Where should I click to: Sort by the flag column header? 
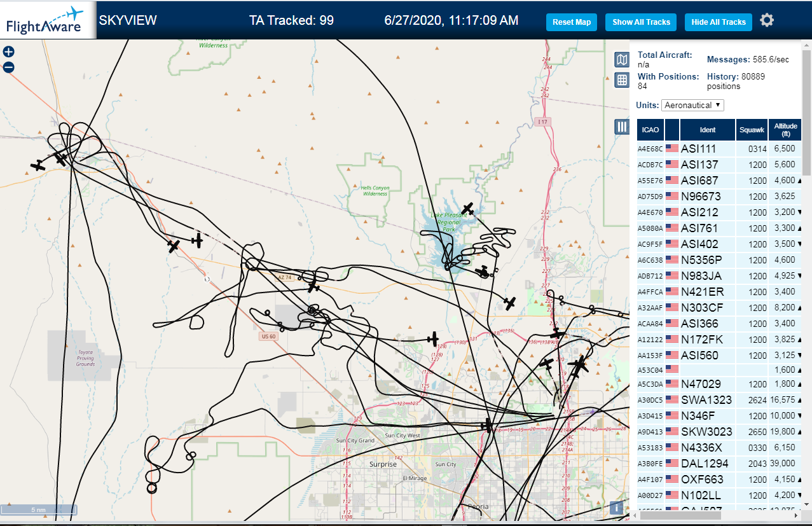(672, 130)
